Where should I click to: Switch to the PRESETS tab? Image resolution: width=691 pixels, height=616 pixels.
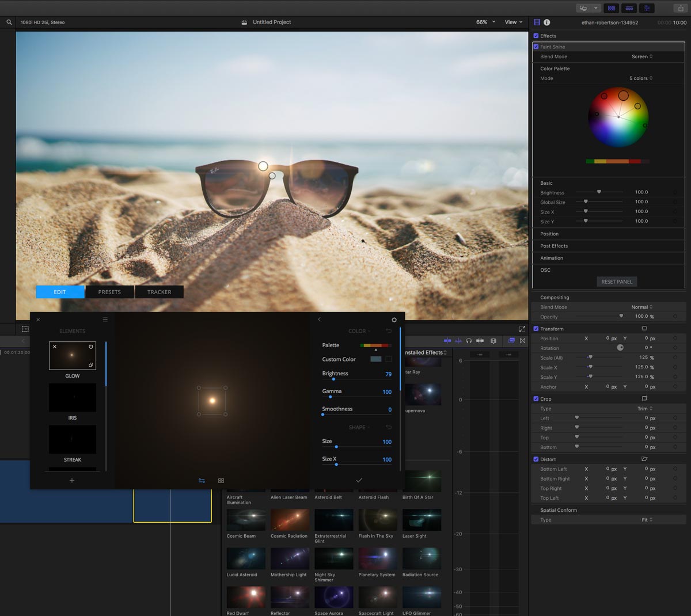(x=109, y=292)
